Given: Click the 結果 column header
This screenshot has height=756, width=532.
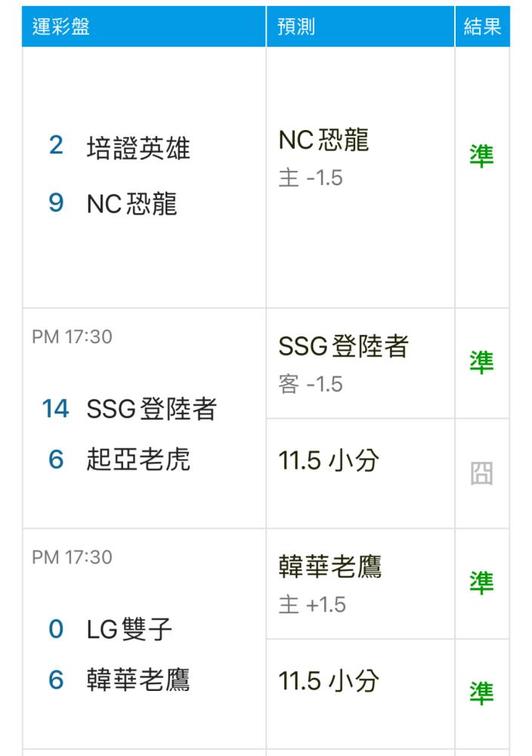Looking at the screenshot, I should point(482,26).
